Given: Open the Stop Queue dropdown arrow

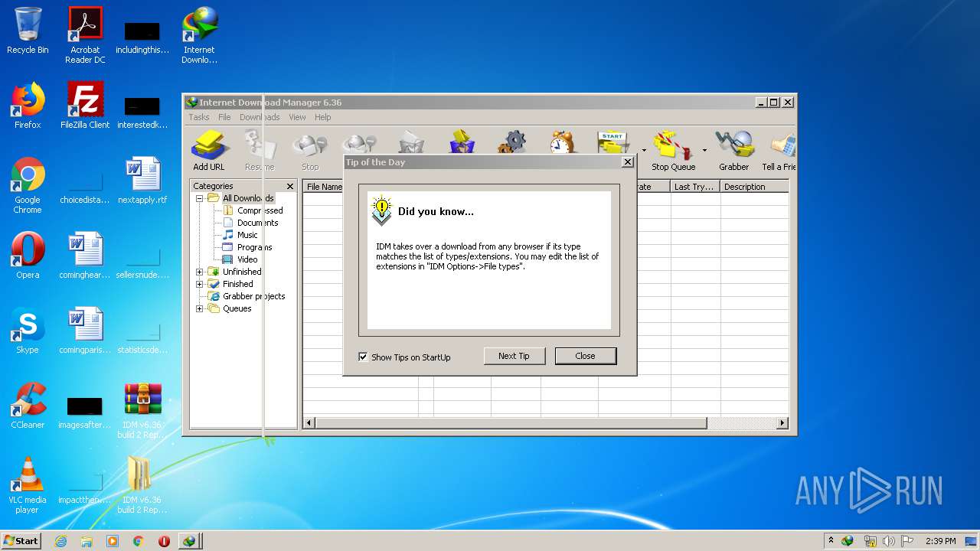Looking at the screenshot, I should (x=704, y=150).
